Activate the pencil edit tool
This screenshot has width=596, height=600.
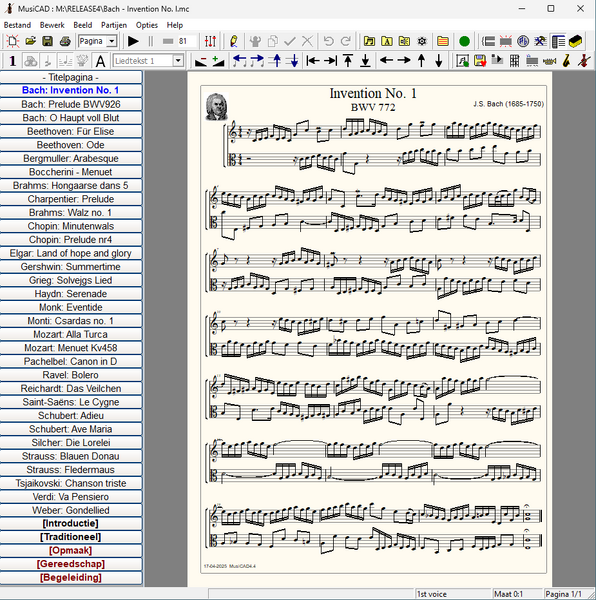[x=233, y=41]
